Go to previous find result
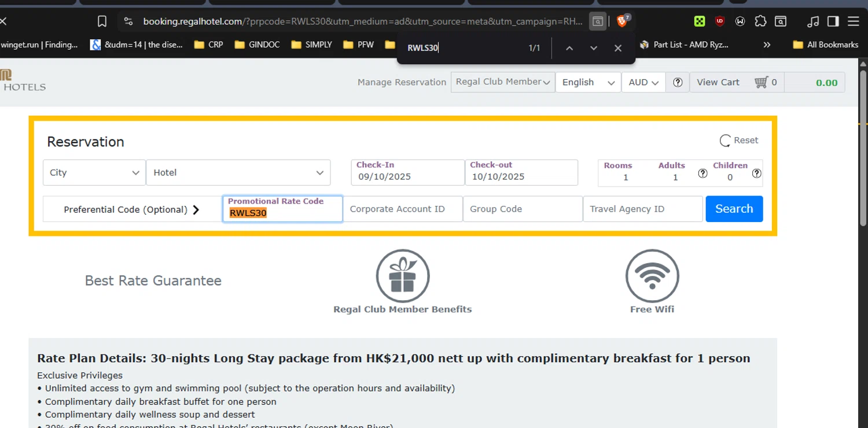 [x=569, y=48]
